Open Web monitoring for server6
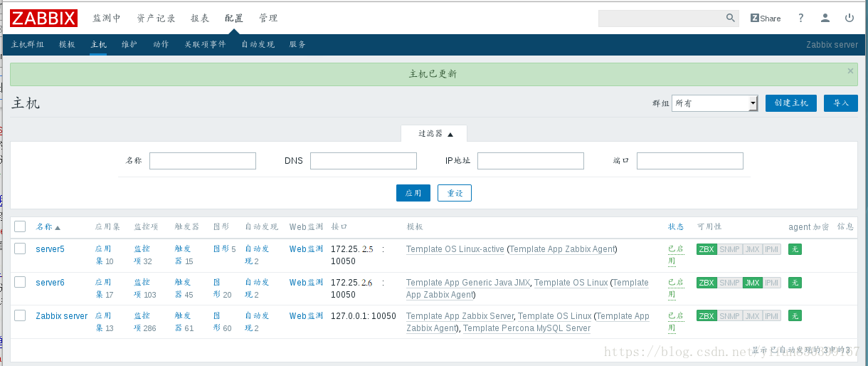Image resolution: width=868 pixels, height=366 pixels. 306,283
